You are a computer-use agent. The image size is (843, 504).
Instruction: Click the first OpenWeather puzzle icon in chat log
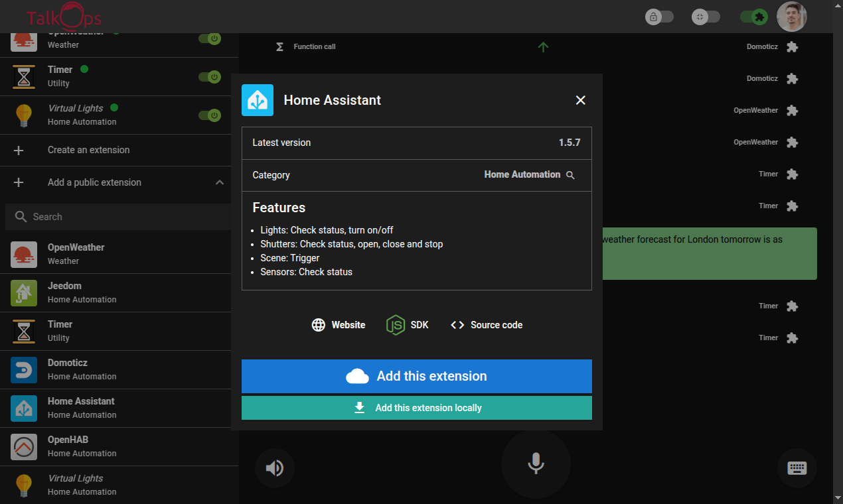tap(792, 111)
